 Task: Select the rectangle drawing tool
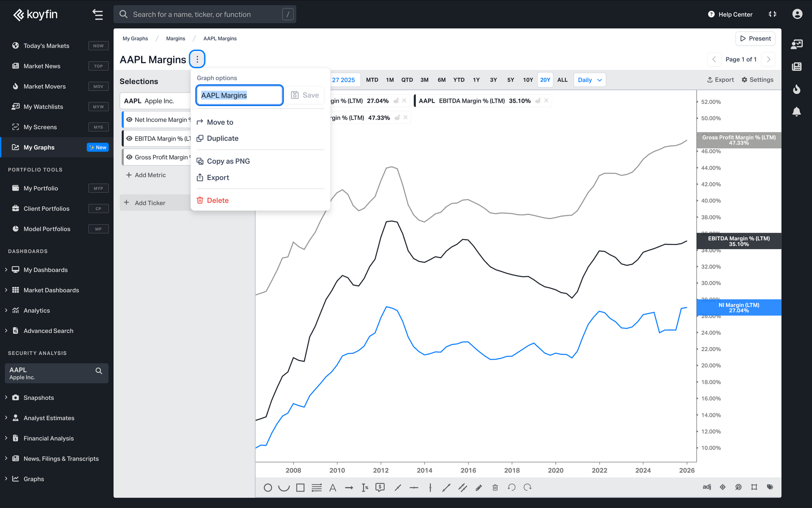300,488
